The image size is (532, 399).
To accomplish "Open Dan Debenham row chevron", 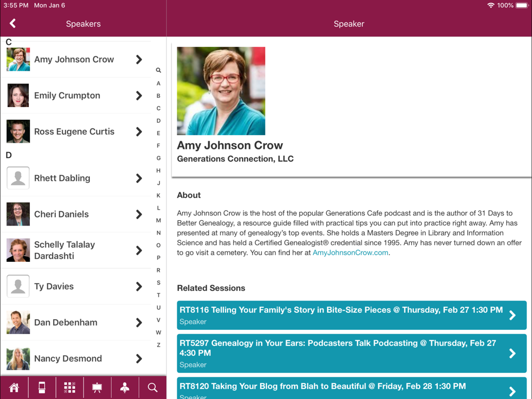I will 139,322.
